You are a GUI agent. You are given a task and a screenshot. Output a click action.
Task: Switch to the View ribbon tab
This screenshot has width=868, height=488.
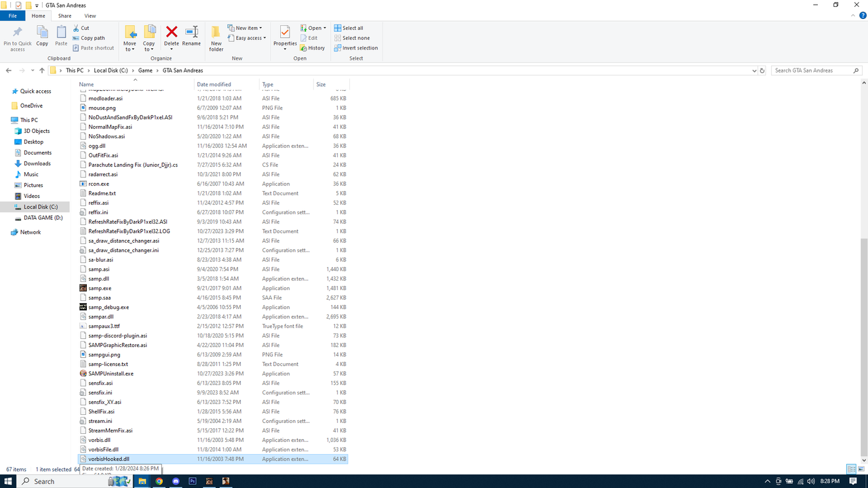pos(90,16)
